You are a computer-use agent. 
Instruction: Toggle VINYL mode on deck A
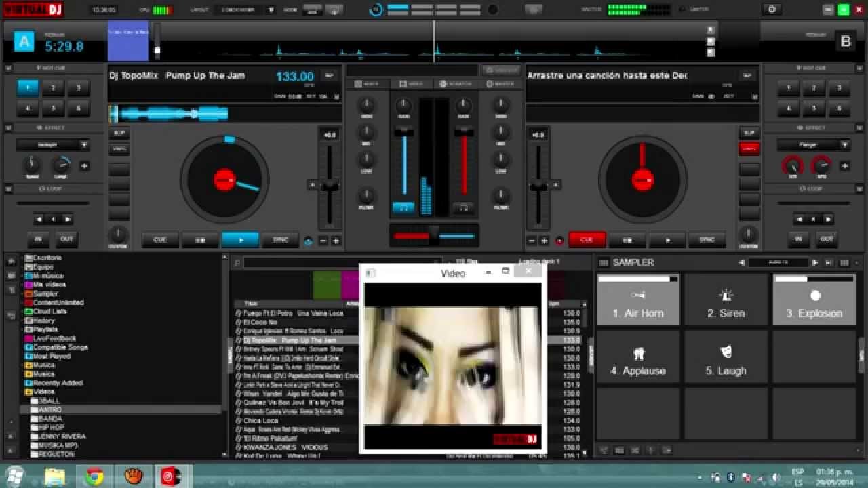click(119, 148)
